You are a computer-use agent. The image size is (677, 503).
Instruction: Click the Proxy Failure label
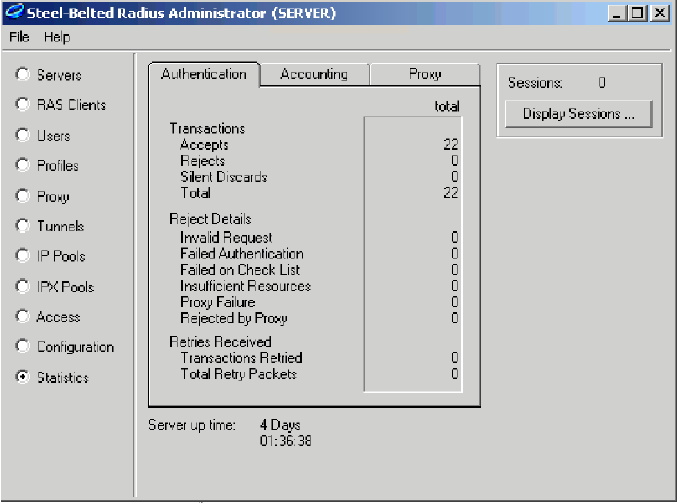pos(218,302)
